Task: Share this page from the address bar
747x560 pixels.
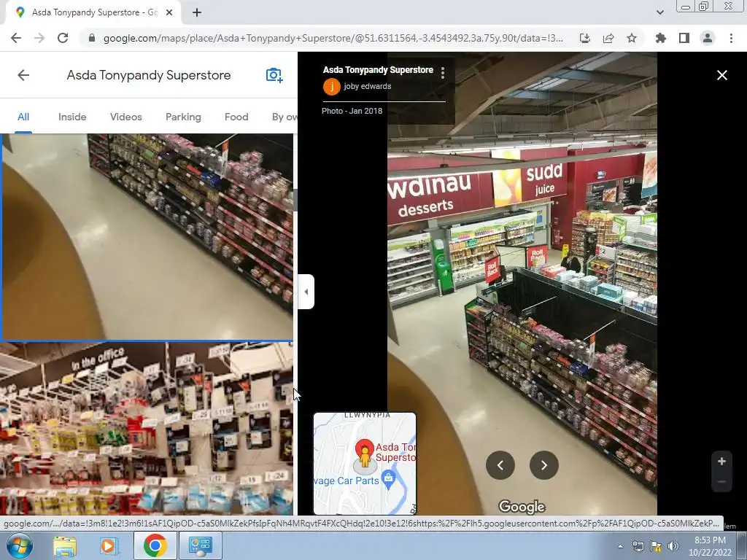Action: tap(608, 38)
